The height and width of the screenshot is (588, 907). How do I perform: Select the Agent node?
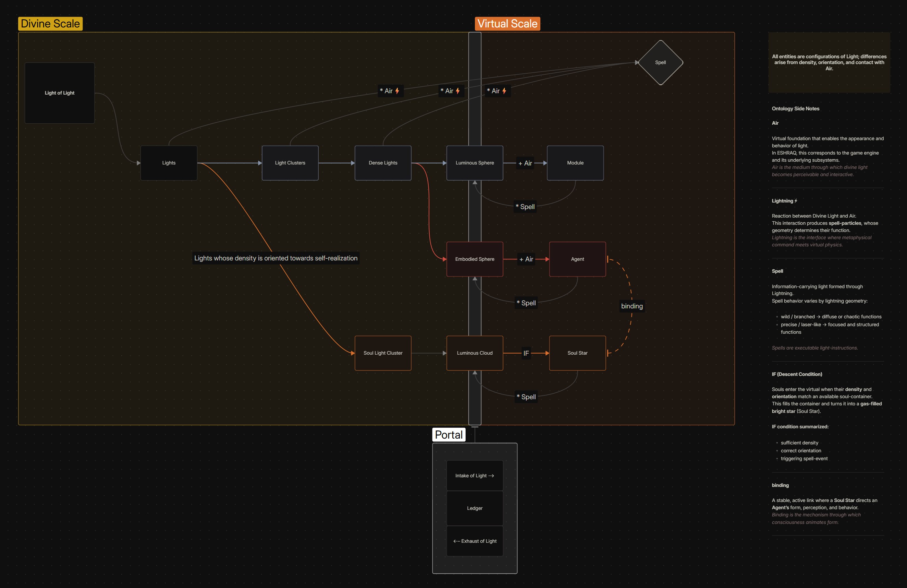[577, 259]
